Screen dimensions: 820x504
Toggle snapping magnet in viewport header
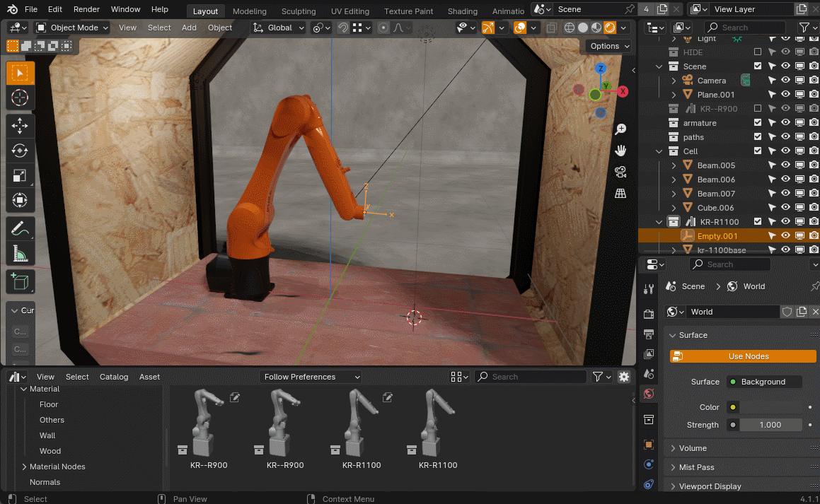[343, 28]
